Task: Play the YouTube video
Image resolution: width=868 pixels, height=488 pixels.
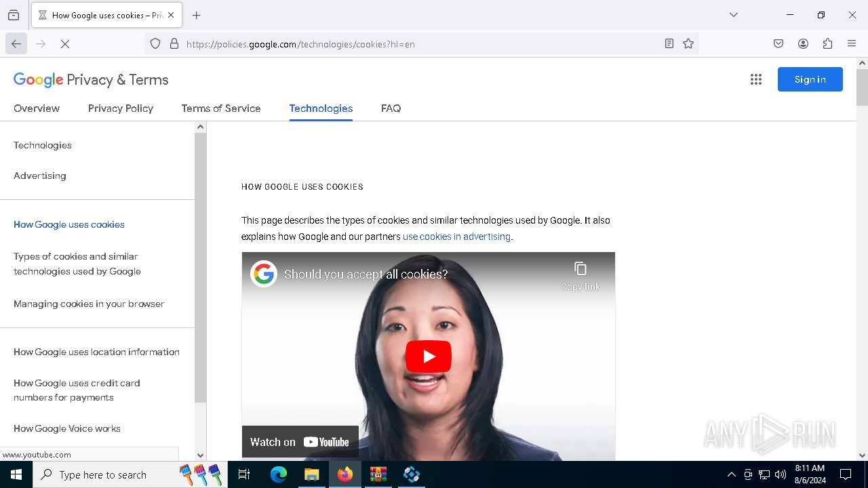Action: click(x=429, y=357)
